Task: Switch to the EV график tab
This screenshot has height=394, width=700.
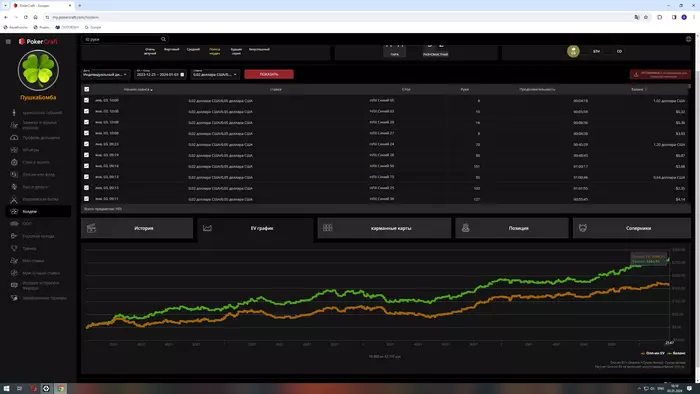Action: coord(255,228)
